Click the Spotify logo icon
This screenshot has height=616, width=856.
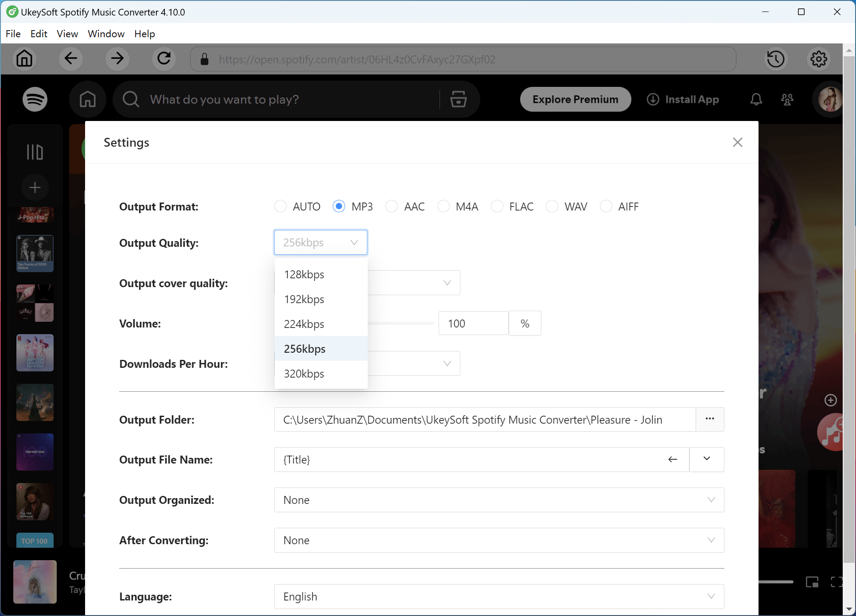point(35,99)
